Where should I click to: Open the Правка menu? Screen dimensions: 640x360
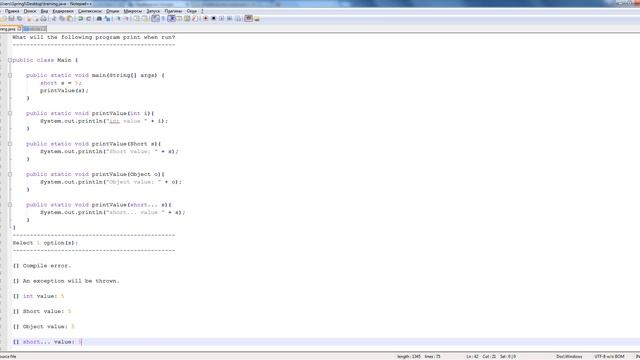pyautogui.click(x=12, y=11)
